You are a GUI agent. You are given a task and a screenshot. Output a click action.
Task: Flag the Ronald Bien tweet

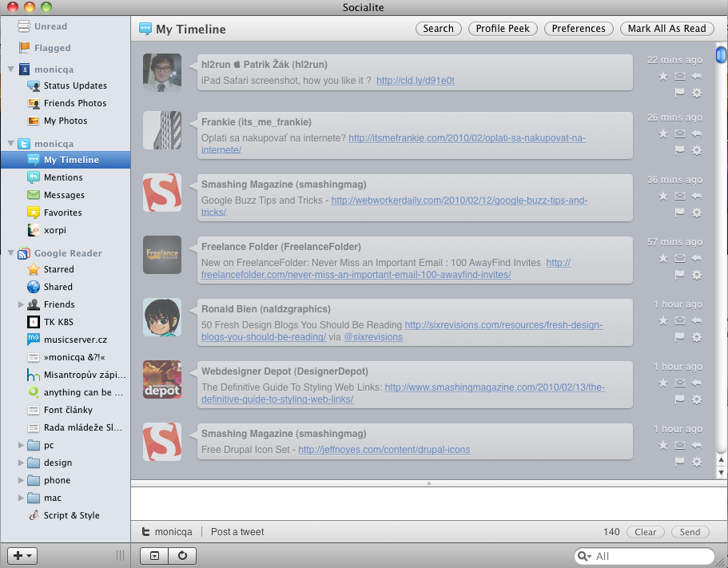click(x=679, y=337)
